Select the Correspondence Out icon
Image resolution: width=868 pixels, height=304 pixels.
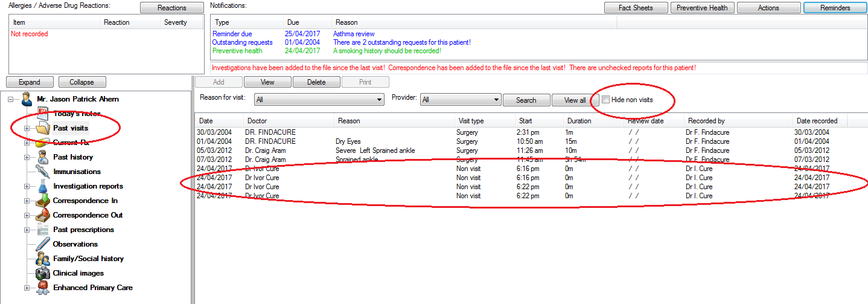42,215
